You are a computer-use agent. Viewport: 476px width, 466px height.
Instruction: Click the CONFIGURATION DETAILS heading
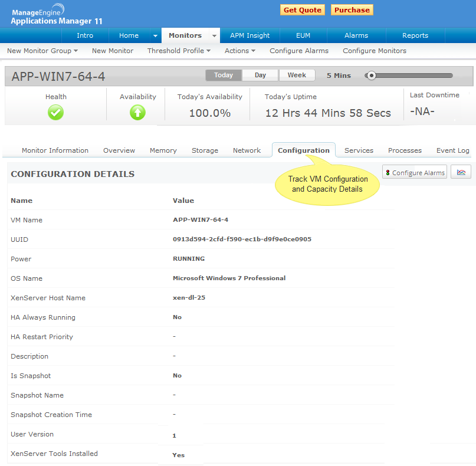tap(73, 174)
